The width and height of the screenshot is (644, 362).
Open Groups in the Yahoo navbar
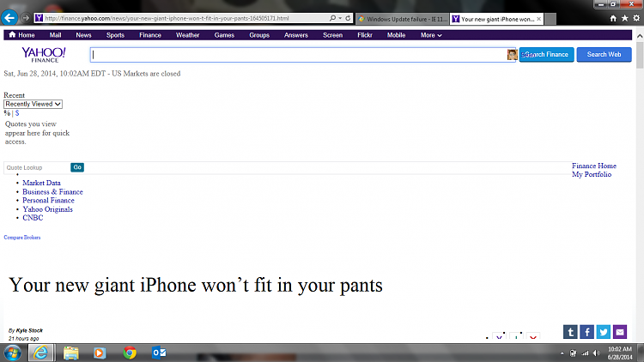pyautogui.click(x=259, y=35)
